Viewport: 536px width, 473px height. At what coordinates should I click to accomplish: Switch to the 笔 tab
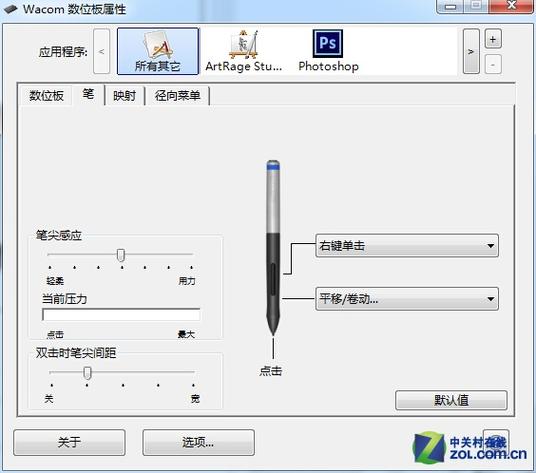88,94
